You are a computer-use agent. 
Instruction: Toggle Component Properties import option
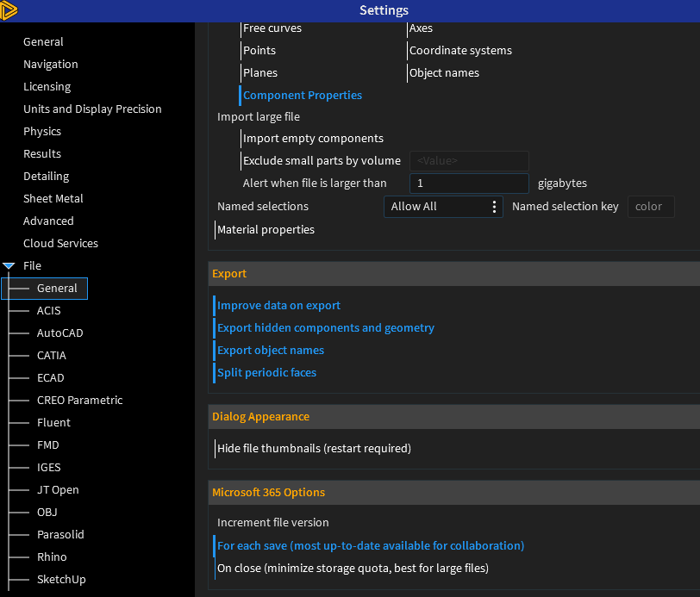[x=302, y=96]
